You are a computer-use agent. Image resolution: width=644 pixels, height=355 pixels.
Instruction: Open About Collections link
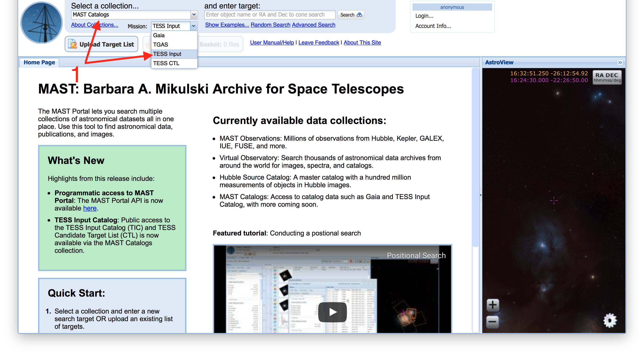[95, 25]
